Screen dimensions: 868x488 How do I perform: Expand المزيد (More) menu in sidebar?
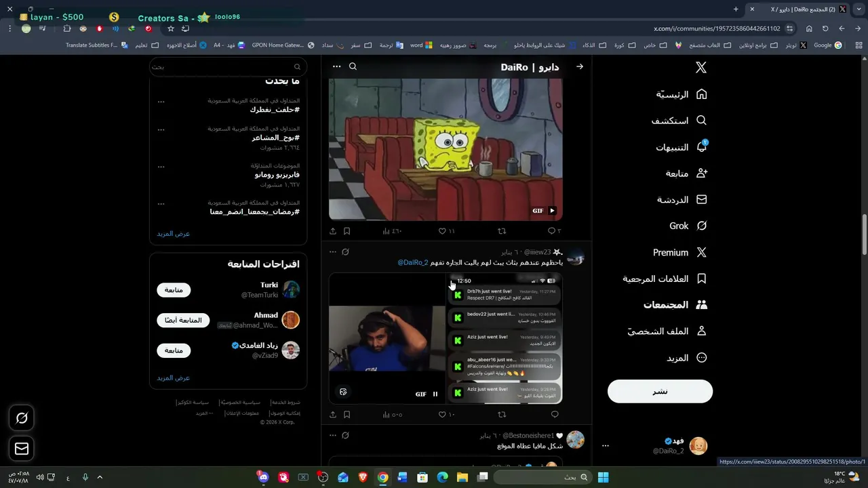(x=686, y=358)
